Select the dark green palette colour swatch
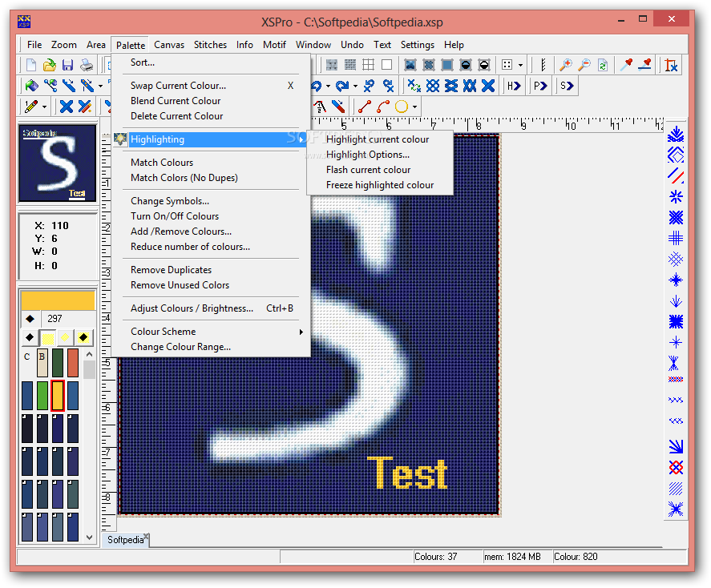Viewport: 711px width, 588px height. (58, 363)
